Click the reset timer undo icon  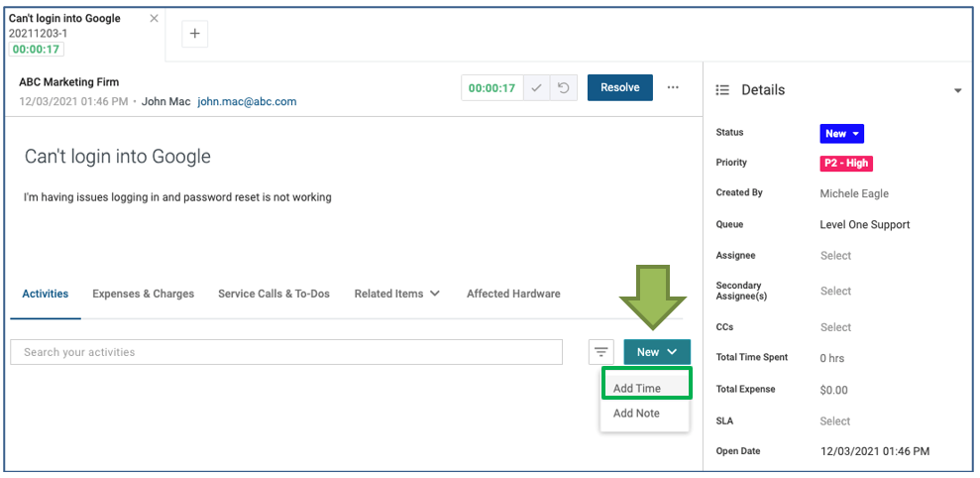pyautogui.click(x=563, y=88)
